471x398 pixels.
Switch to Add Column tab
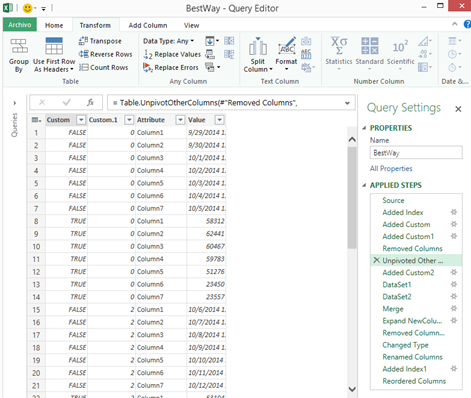click(148, 25)
